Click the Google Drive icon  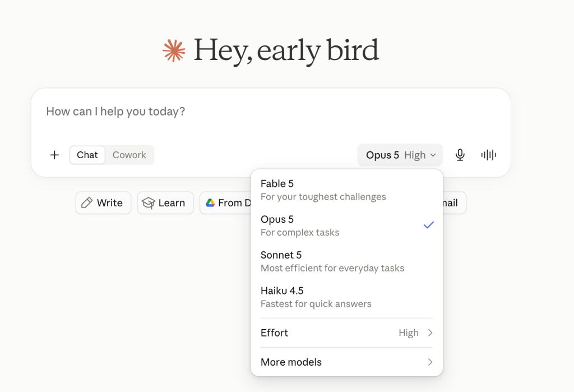point(210,202)
